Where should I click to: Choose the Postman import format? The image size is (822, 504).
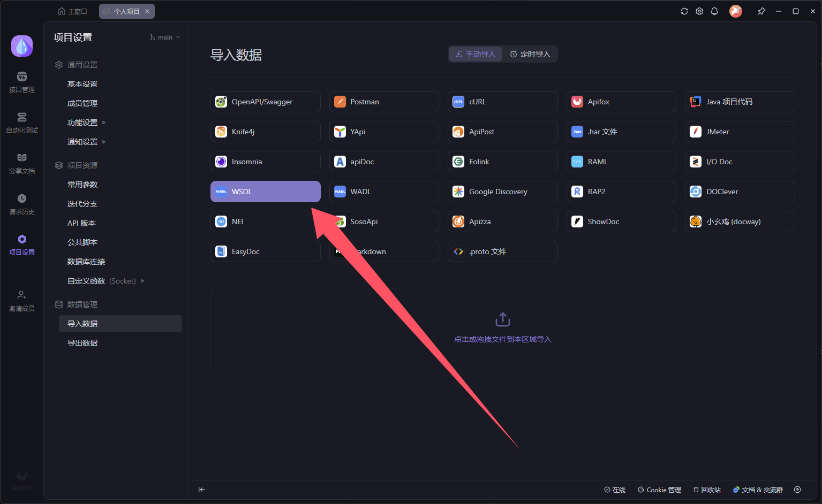click(384, 102)
